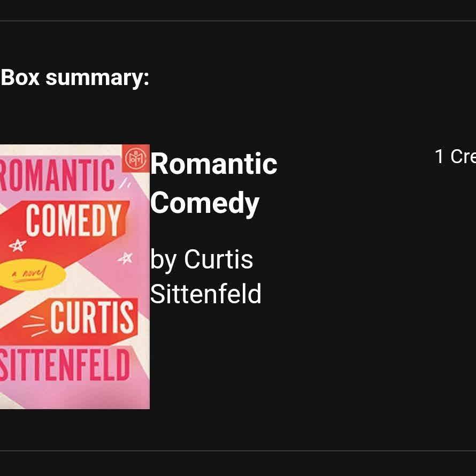The image size is (476, 476).
Task: Click the small slash marks below the logo badge
Action: tap(127, 183)
